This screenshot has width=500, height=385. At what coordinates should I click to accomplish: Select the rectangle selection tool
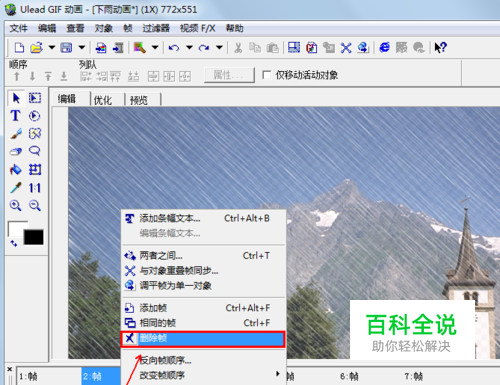(35, 98)
